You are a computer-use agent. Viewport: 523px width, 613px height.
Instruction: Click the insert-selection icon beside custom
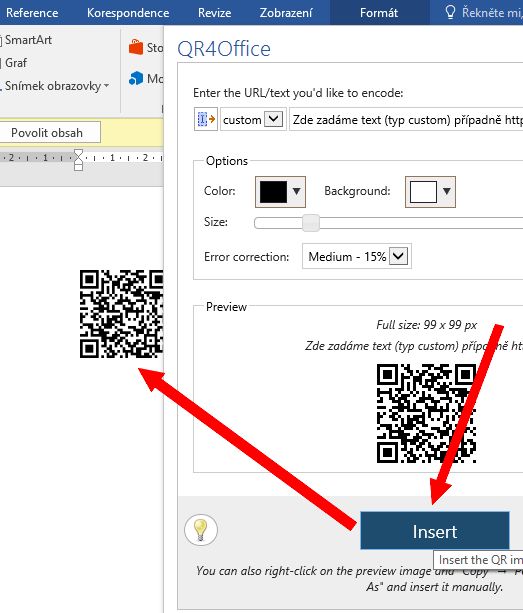pos(206,119)
